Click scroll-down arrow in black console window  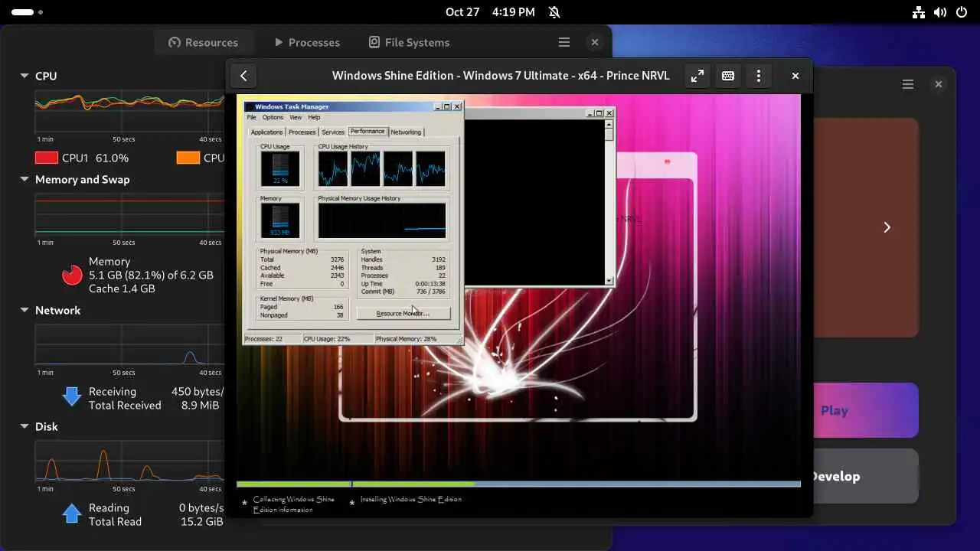(609, 281)
